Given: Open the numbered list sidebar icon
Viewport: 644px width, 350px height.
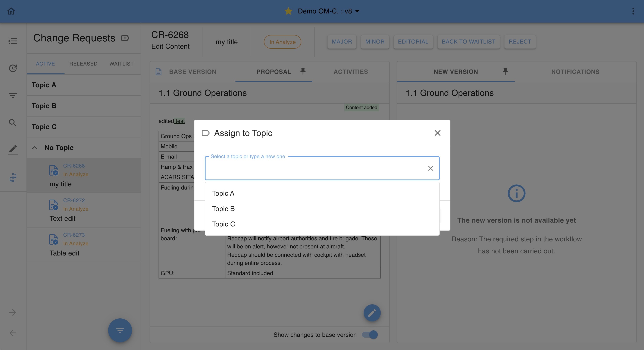Looking at the screenshot, I should coord(13,41).
